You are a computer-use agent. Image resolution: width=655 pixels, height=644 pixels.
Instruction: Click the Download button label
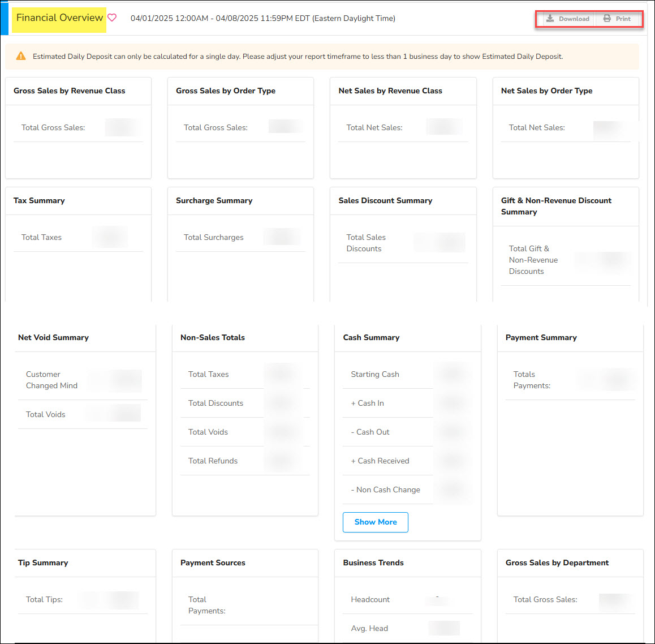pyautogui.click(x=574, y=19)
